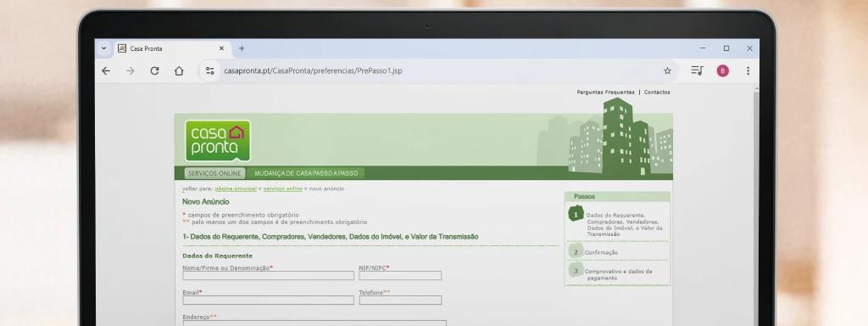Follow the página principal breadcrumb link
The height and width of the screenshot is (326, 868).
236,188
